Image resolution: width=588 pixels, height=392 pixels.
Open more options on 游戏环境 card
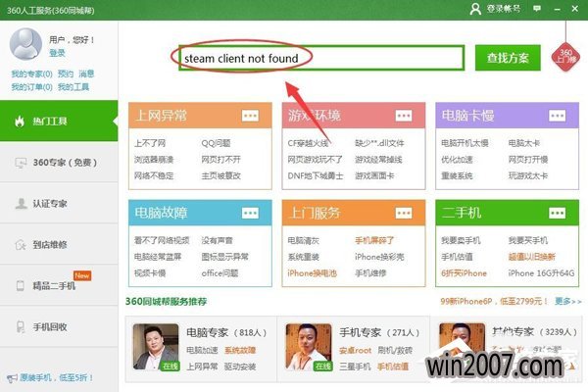pos(404,116)
